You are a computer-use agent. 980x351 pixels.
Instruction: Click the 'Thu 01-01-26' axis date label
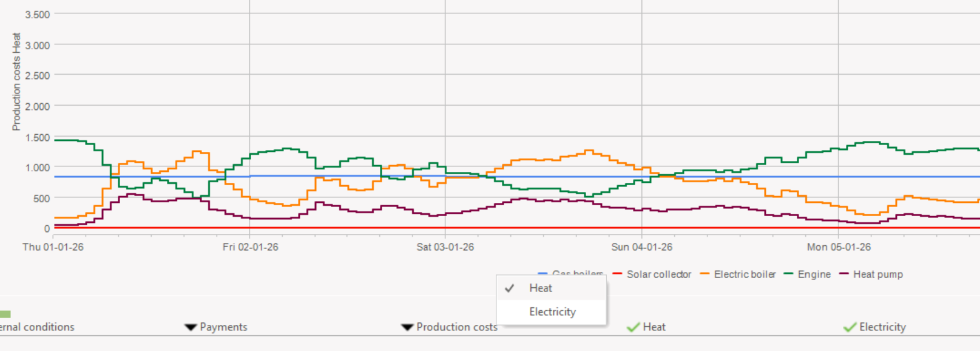(53, 247)
